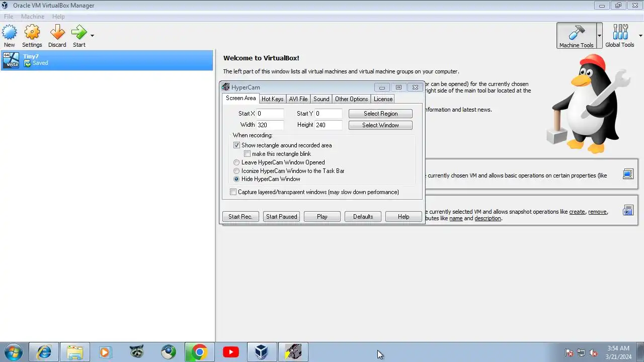This screenshot has height=362, width=644.
Task: Start the VM with green arrow
Action: tap(79, 33)
